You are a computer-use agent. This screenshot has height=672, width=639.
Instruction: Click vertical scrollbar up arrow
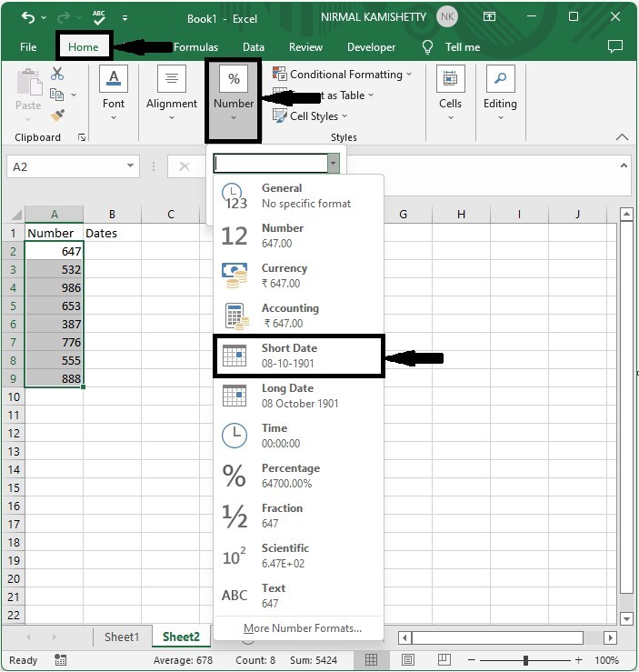tap(626, 214)
